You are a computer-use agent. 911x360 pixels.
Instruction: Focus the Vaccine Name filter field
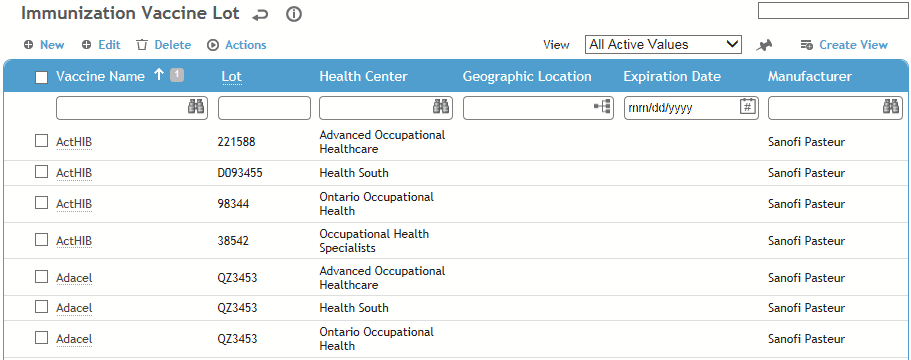[132, 108]
